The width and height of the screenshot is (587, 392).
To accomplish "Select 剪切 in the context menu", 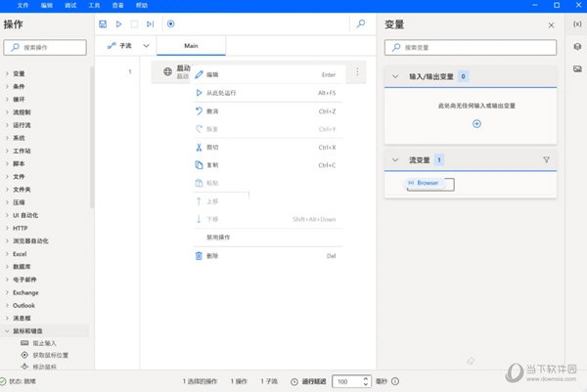I will pos(268,148).
